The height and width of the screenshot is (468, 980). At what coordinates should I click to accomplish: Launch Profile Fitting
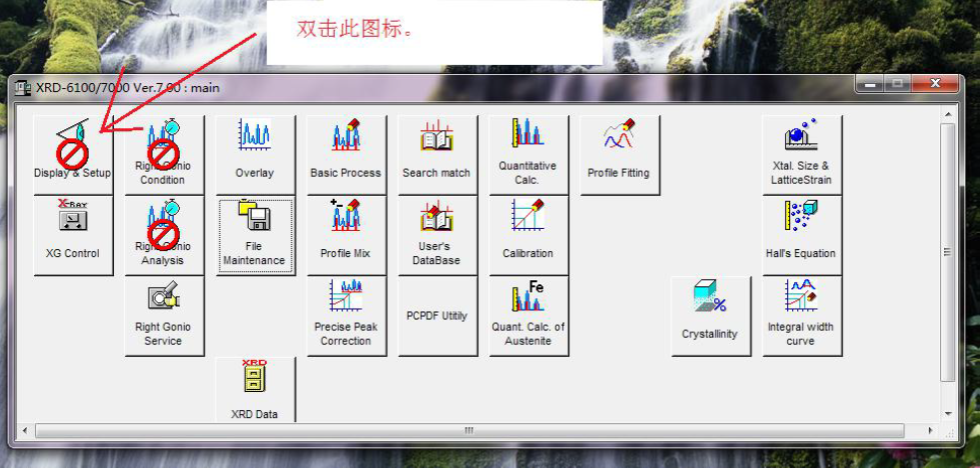pos(620,155)
